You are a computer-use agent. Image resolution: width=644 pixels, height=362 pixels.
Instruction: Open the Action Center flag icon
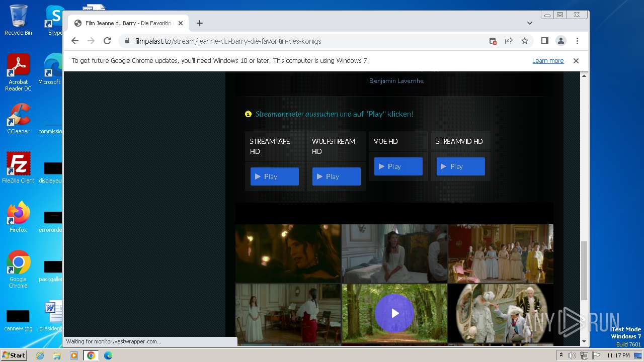coord(596,355)
